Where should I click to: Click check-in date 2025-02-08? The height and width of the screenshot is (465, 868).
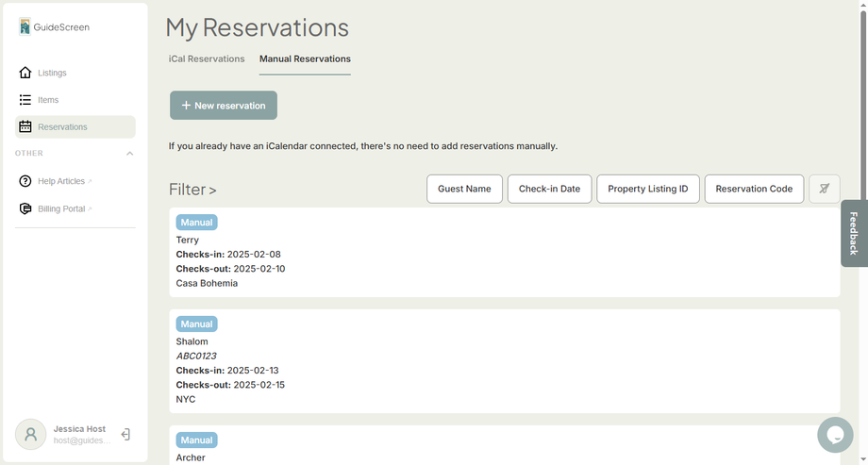(x=254, y=254)
